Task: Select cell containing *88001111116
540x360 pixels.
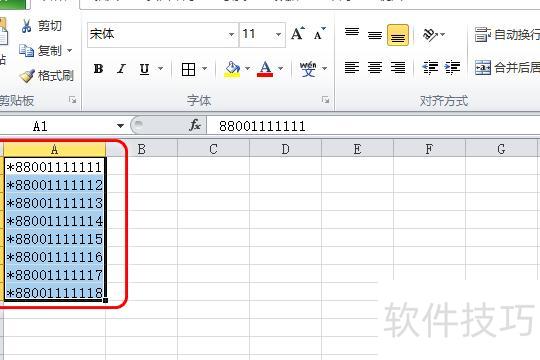Action: 54,256
